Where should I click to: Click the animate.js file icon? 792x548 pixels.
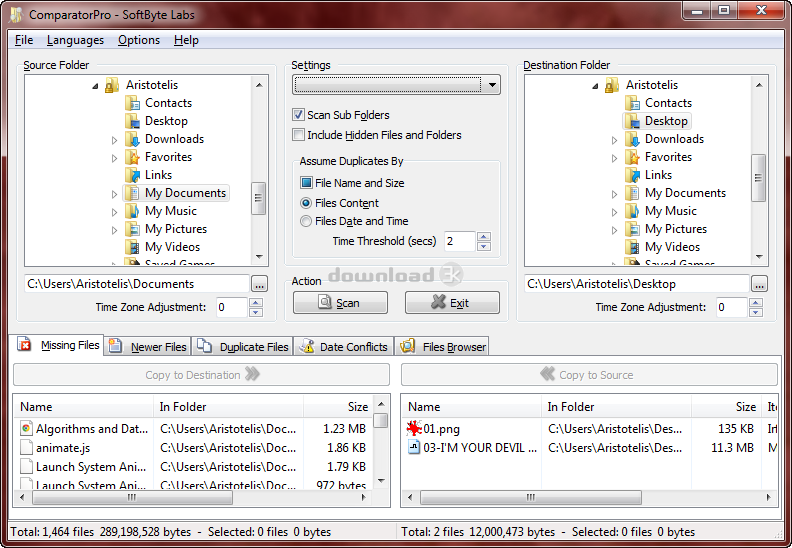[26, 447]
